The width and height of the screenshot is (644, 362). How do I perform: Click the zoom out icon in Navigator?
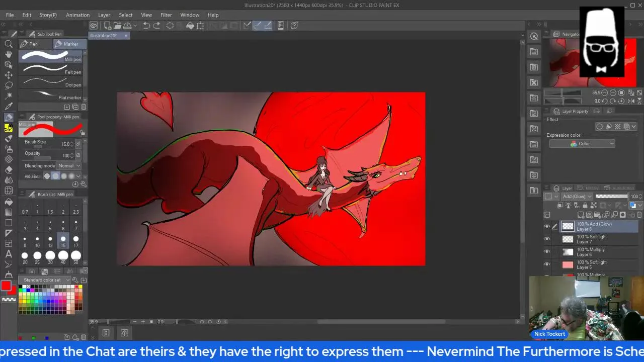point(605,93)
